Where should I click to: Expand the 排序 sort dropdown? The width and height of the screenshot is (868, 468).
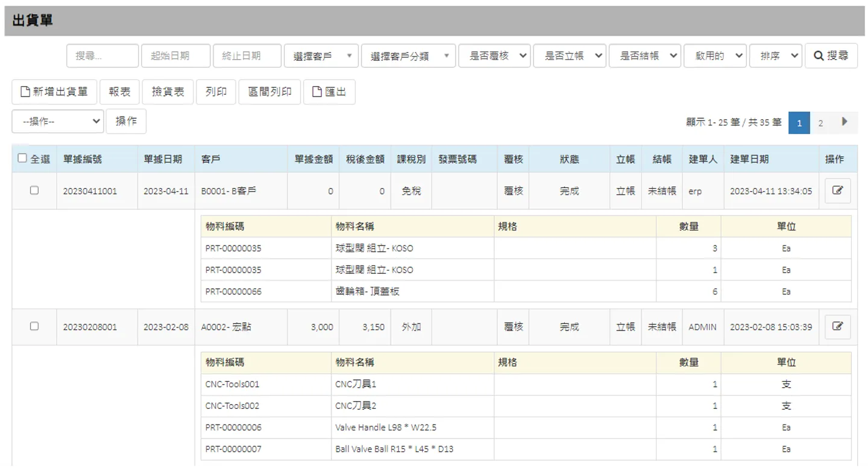pos(776,55)
